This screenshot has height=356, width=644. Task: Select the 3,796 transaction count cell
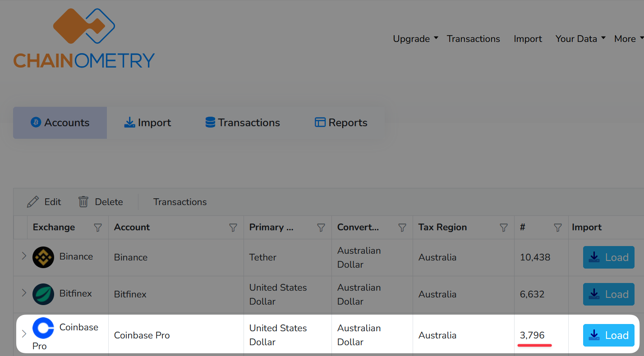[541, 335]
